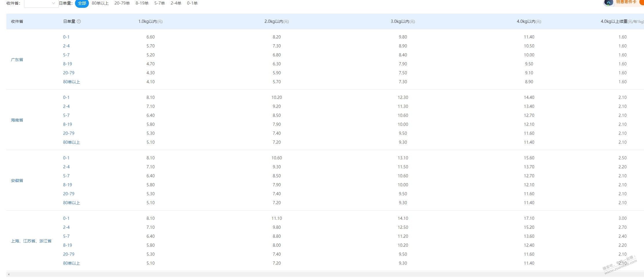Click the 4.0kg以上续重 column header
Image resolution: width=644 pixels, height=280 pixels.
click(622, 21)
